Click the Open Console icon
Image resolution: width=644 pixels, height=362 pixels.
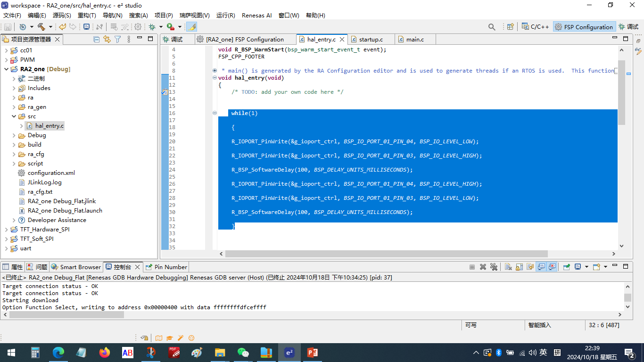[596, 267]
